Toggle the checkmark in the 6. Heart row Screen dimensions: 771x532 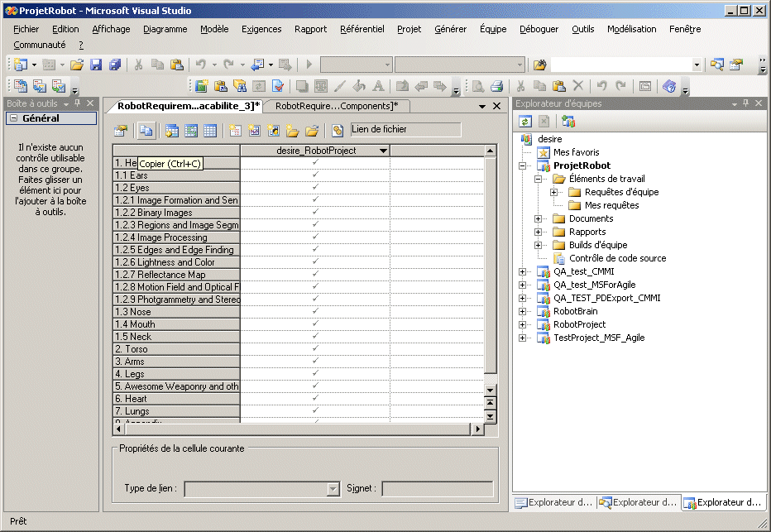pos(314,399)
